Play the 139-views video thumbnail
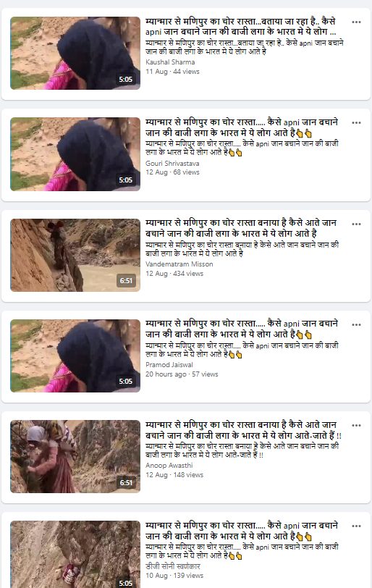The width and height of the screenshot is (372, 588). (75, 554)
